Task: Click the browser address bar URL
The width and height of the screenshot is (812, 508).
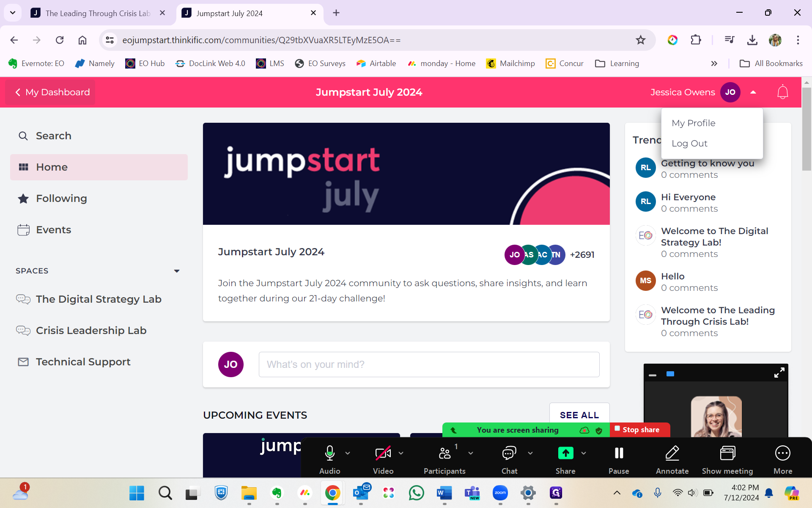Action: (261, 40)
